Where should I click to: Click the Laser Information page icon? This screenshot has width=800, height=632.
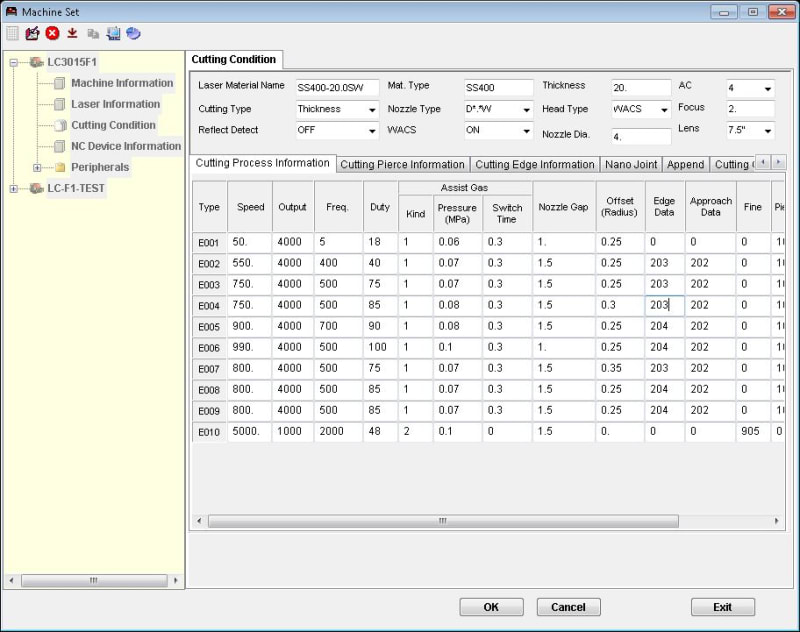[x=60, y=104]
